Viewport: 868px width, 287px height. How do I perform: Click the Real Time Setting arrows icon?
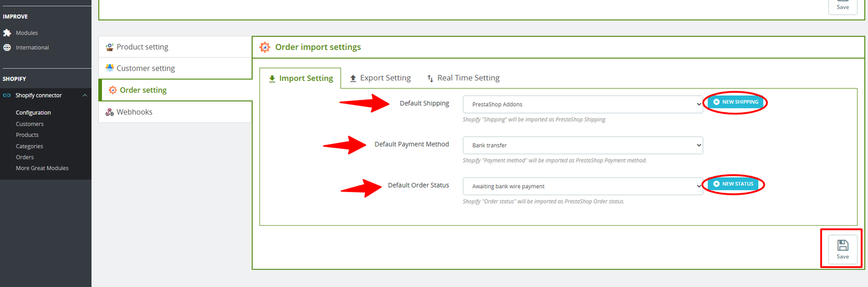430,79
